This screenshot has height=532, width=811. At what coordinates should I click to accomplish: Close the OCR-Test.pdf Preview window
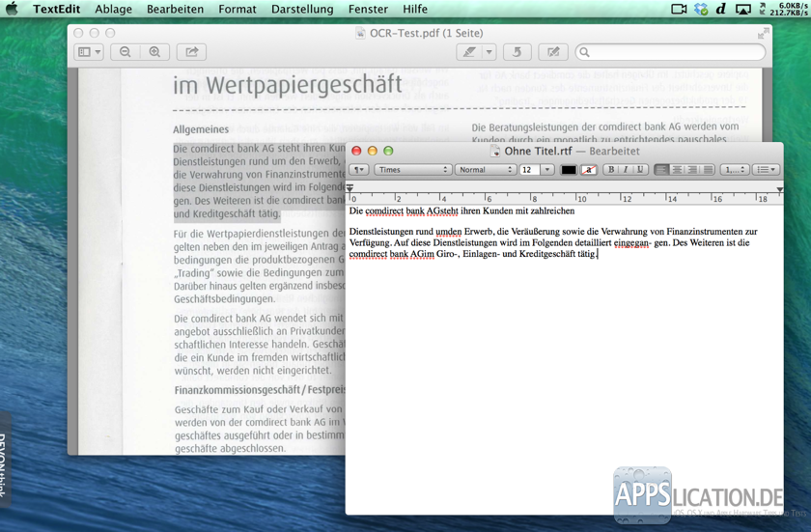click(78, 33)
